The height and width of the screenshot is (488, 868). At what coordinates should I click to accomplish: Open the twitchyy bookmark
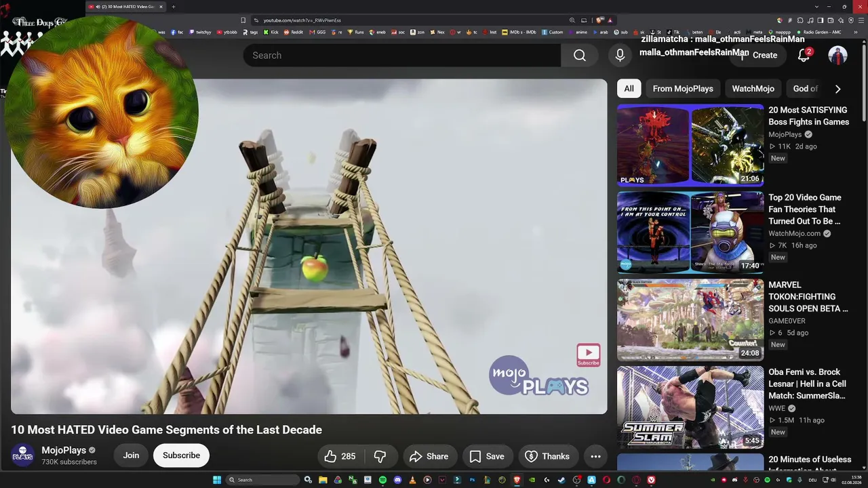pos(200,32)
